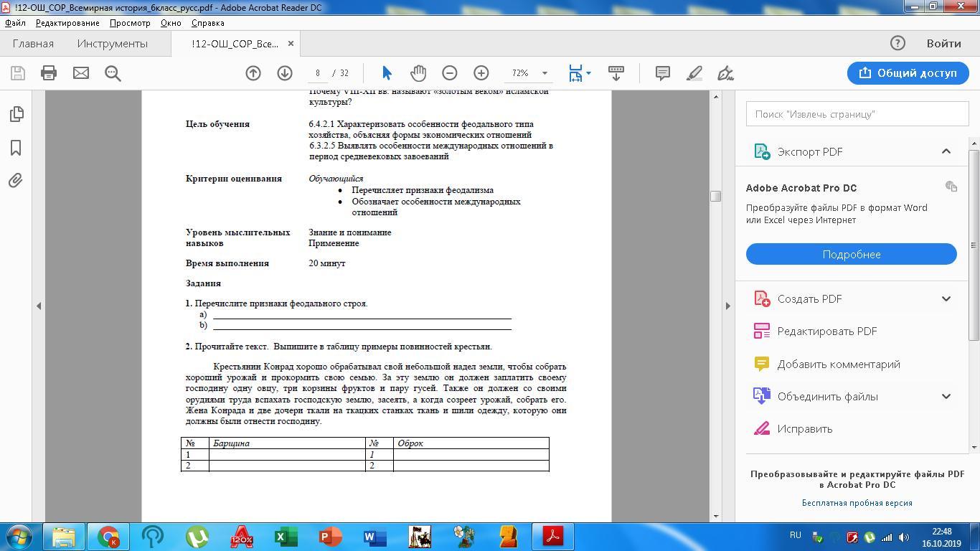Show the Attachments paperclip panel
Image resolution: width=980 pixels, height=551 pixels.
click(16, 181)
